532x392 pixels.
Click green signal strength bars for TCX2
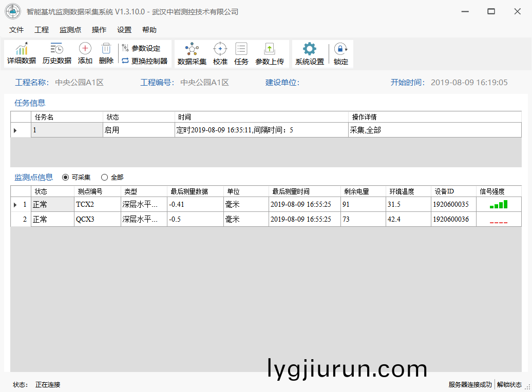[498, 205]
